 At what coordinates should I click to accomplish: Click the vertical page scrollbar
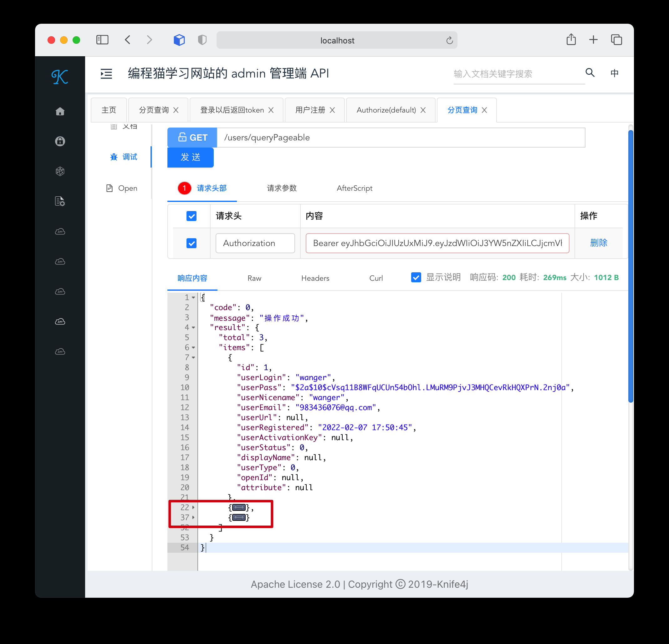tap(631, 266)
